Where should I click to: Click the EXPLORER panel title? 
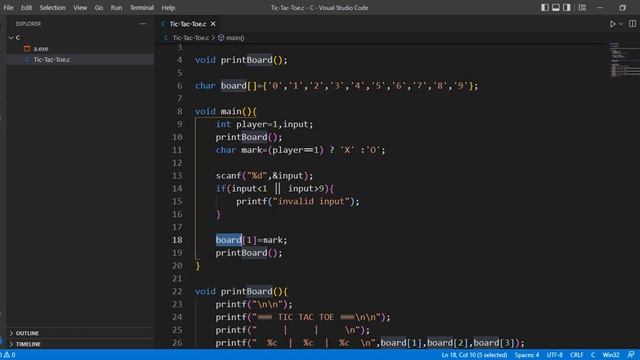click(x=28, y=24)
